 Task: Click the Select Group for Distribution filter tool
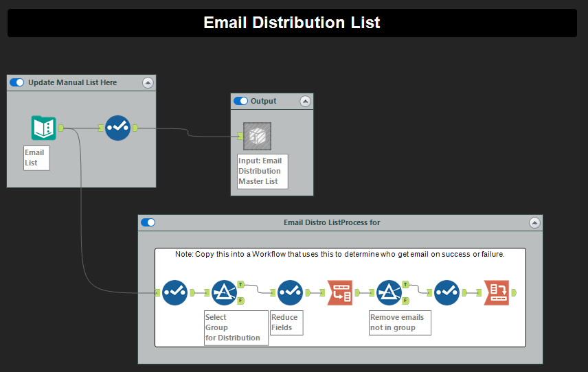[224, 292]
